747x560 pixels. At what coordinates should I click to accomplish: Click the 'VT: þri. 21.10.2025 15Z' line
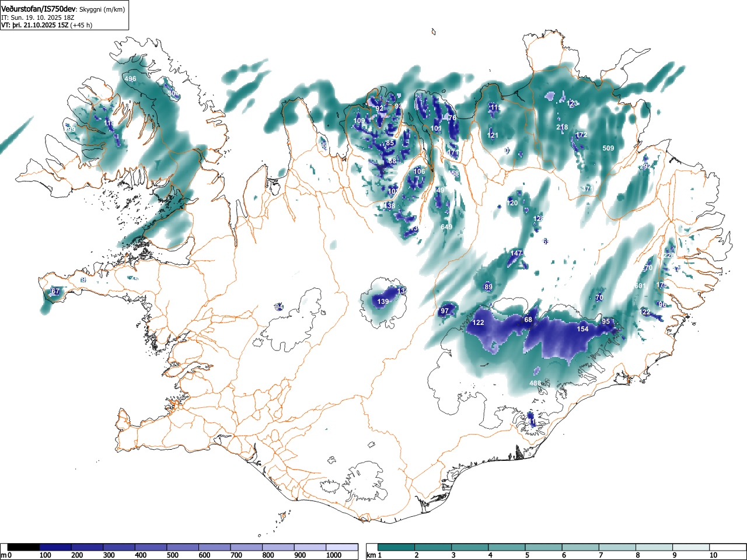coord(34,25)
